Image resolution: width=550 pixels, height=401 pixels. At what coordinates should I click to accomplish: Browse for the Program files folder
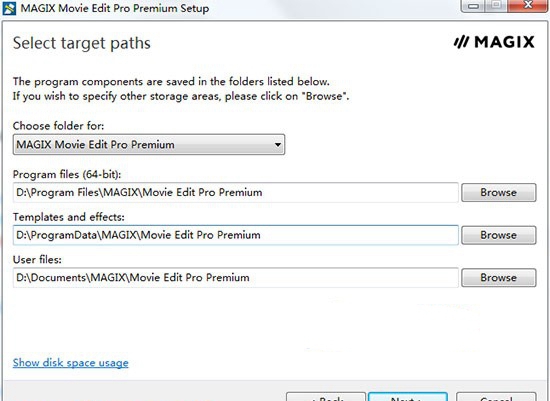pyautogui.click(x=498, y=192)
